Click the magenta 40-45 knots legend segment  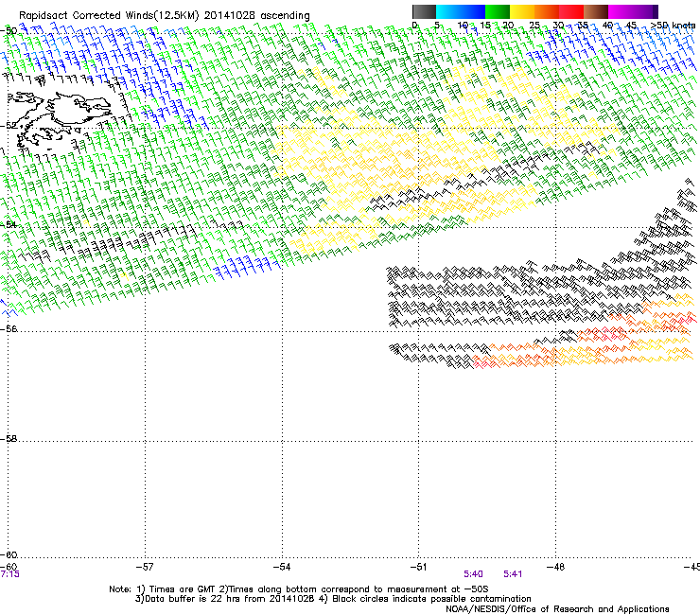[621, 11]
